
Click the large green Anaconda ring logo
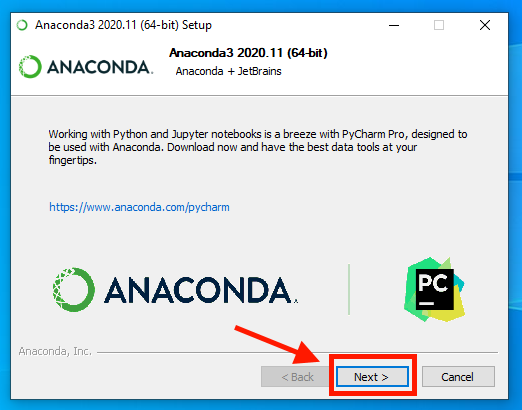74,289
